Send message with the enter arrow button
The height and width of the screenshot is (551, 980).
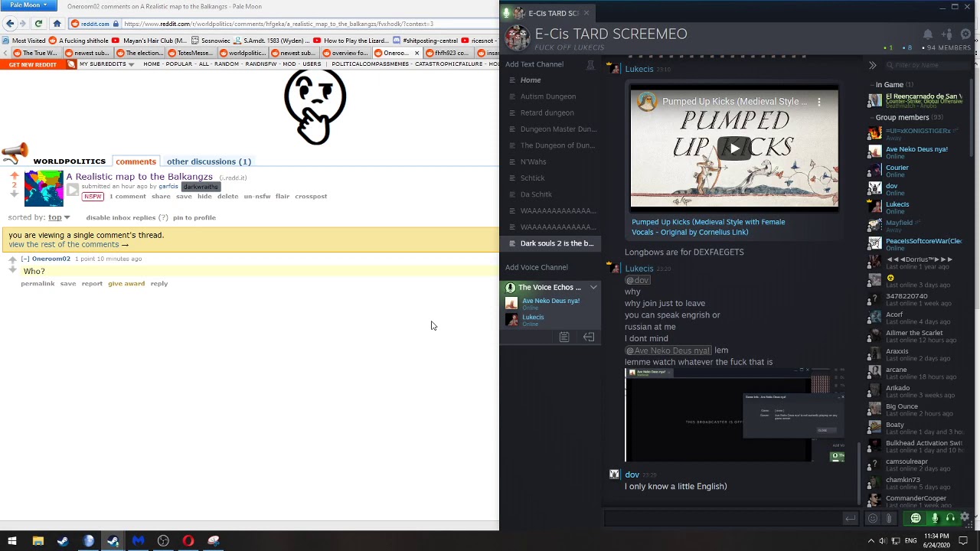pyautogui.click(x=850, y=519)
